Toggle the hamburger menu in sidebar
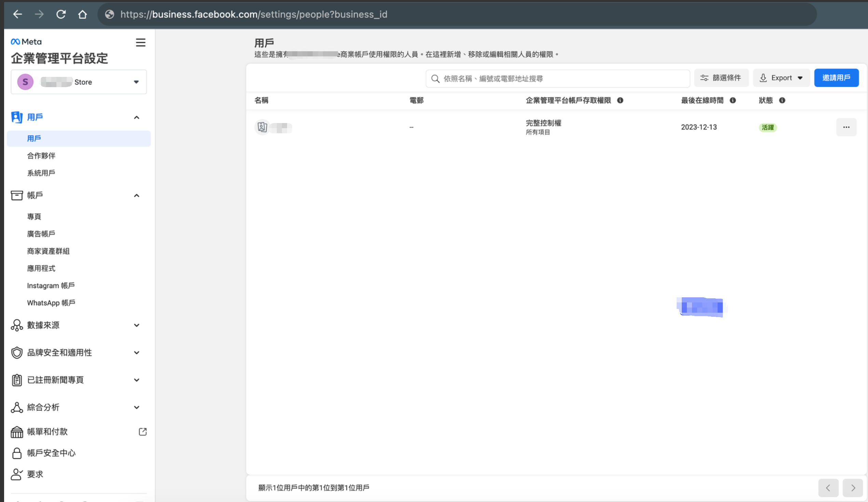The width and height of the screenshot is (868, 502). tap(140, 42)
